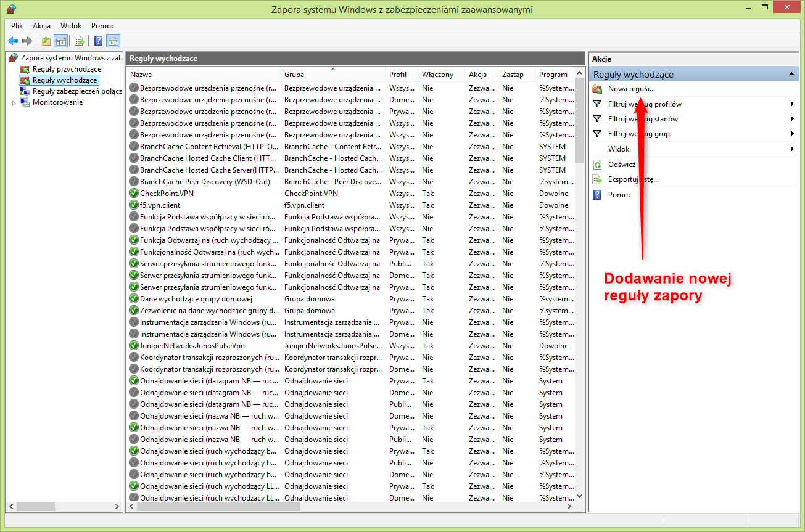Select the root Zapora systemu Windows tree node

[x=72, y=58]
